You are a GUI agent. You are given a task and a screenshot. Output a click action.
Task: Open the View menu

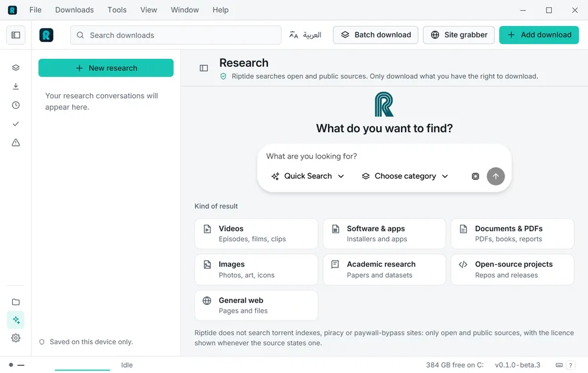click(148, 10)
